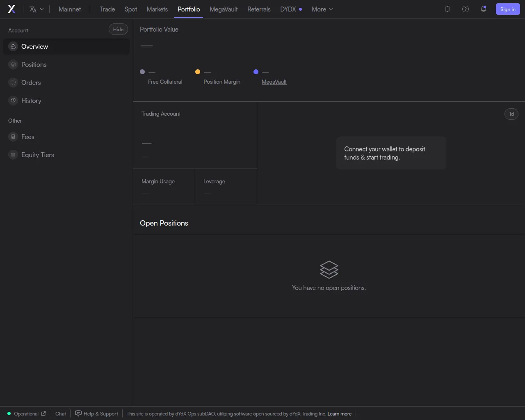
Task: Click the Fees calculator icon
Action: point(13,137)
